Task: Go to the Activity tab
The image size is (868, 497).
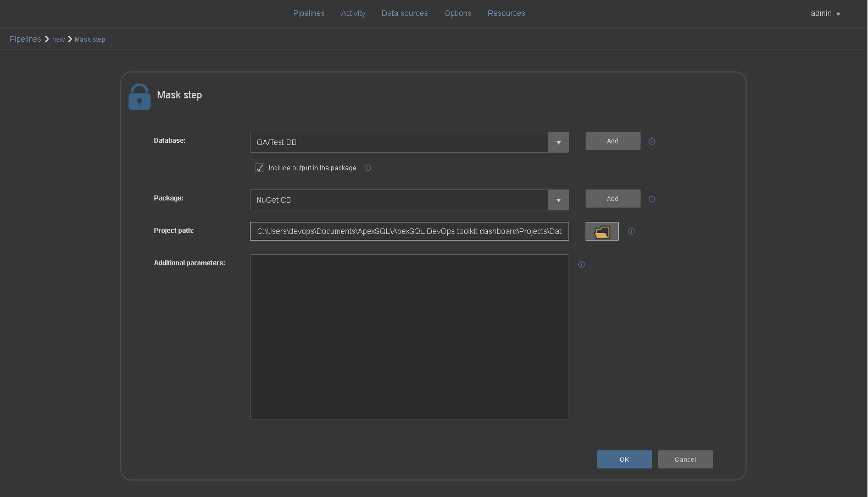Action: point(353,13)
